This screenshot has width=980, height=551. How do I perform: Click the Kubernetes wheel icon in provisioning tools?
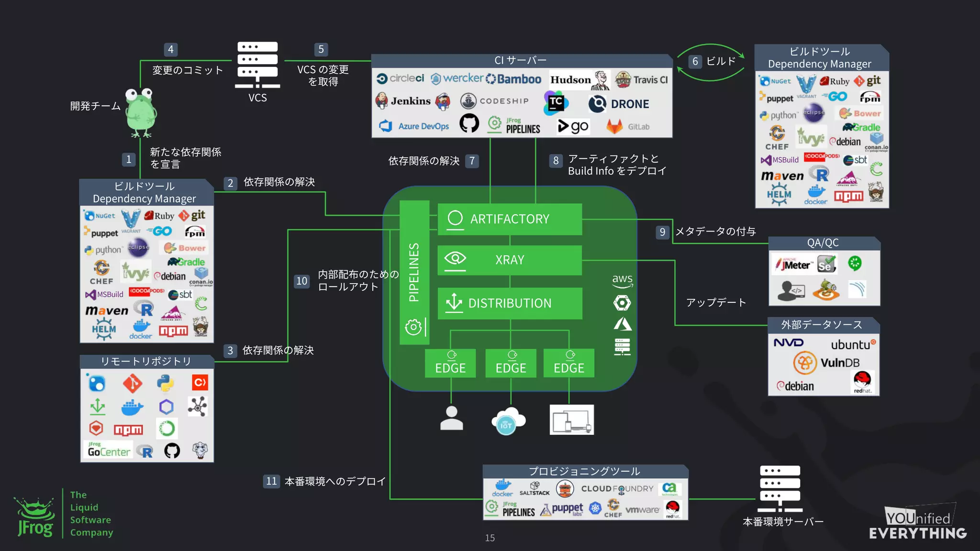(595, 508)
